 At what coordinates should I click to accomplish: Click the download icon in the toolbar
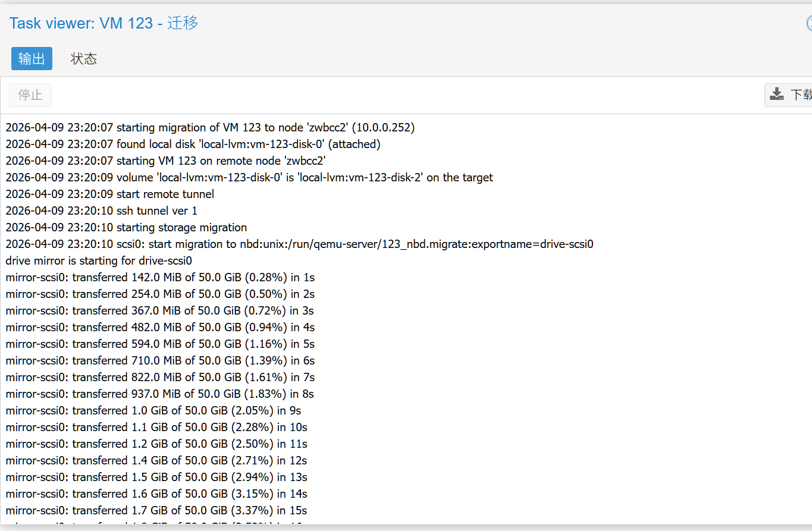click(777, 95)
